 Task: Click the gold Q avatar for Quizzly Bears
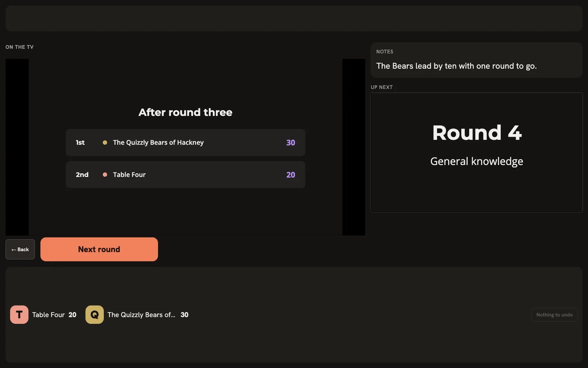[x=95, y=315]
